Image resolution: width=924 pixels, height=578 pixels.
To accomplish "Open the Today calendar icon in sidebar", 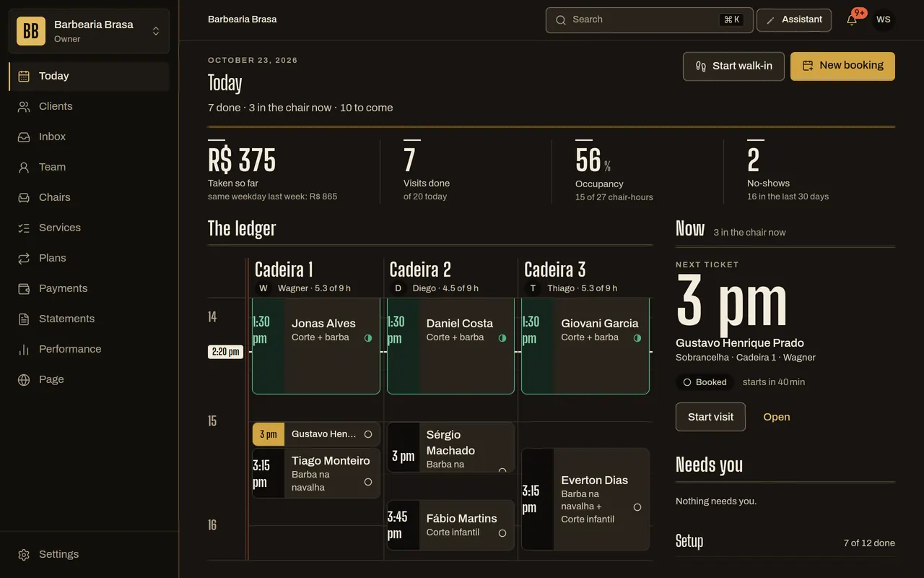I will (24, 77).
